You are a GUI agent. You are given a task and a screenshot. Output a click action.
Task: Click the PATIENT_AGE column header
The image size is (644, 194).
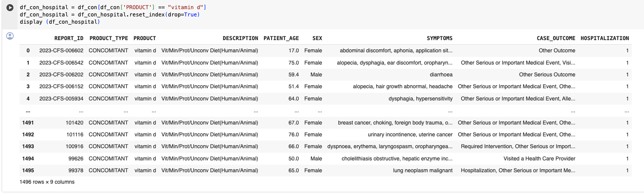[281, 38]
